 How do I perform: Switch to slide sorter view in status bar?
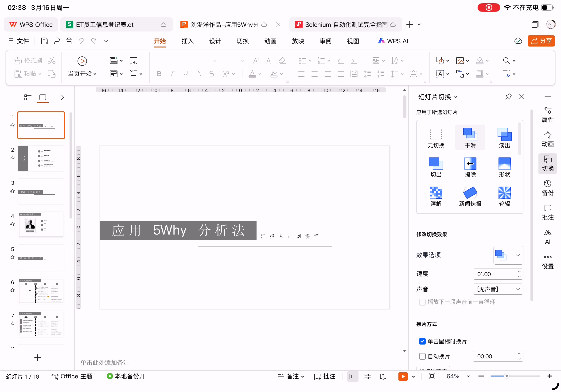[367, 376]
